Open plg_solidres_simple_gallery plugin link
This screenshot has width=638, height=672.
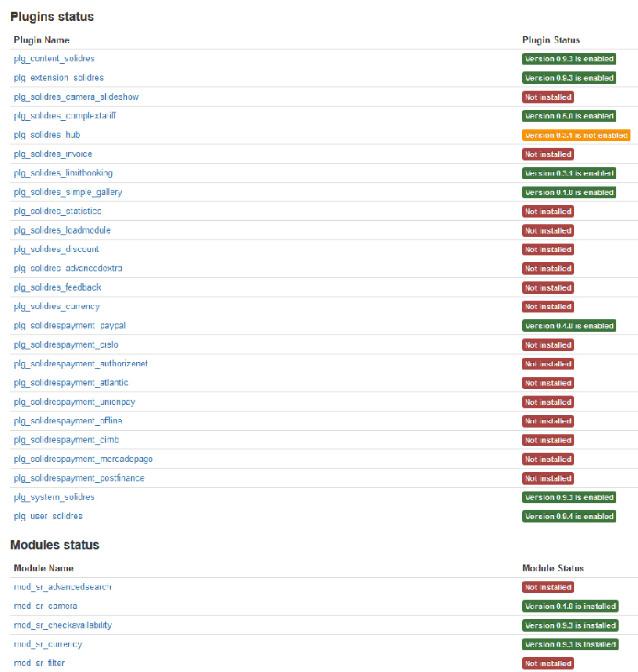coord(67,192)
